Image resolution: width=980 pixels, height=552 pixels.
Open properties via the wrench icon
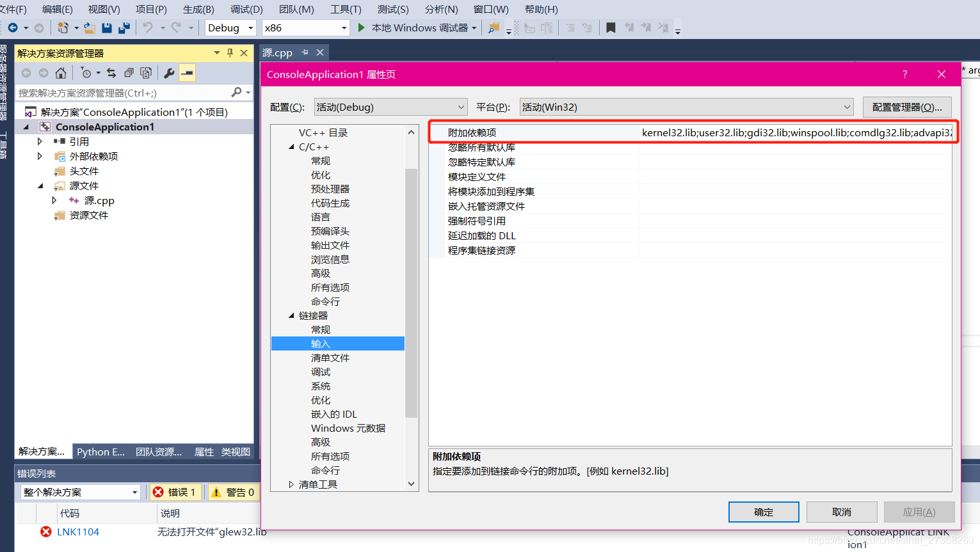(169, 73)
